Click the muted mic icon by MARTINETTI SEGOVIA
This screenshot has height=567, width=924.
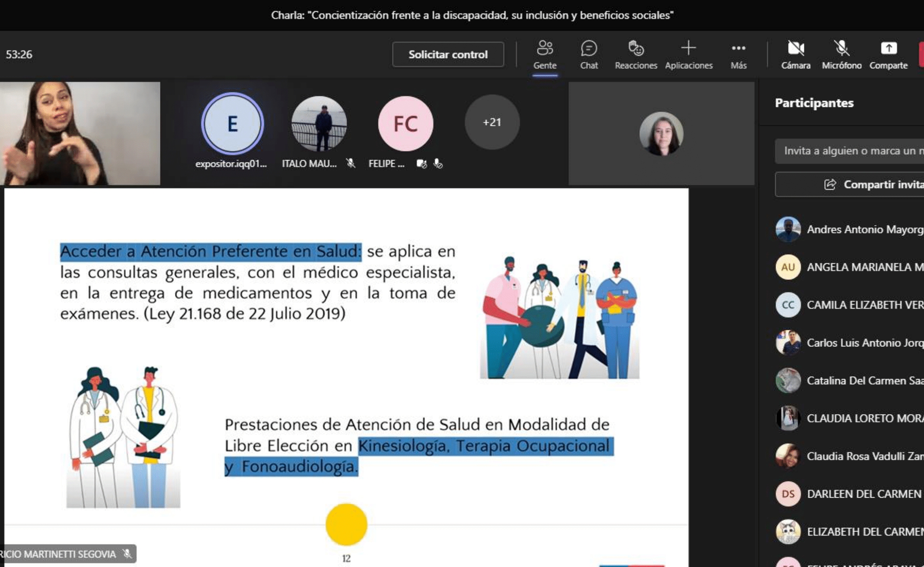click(127, 554)
